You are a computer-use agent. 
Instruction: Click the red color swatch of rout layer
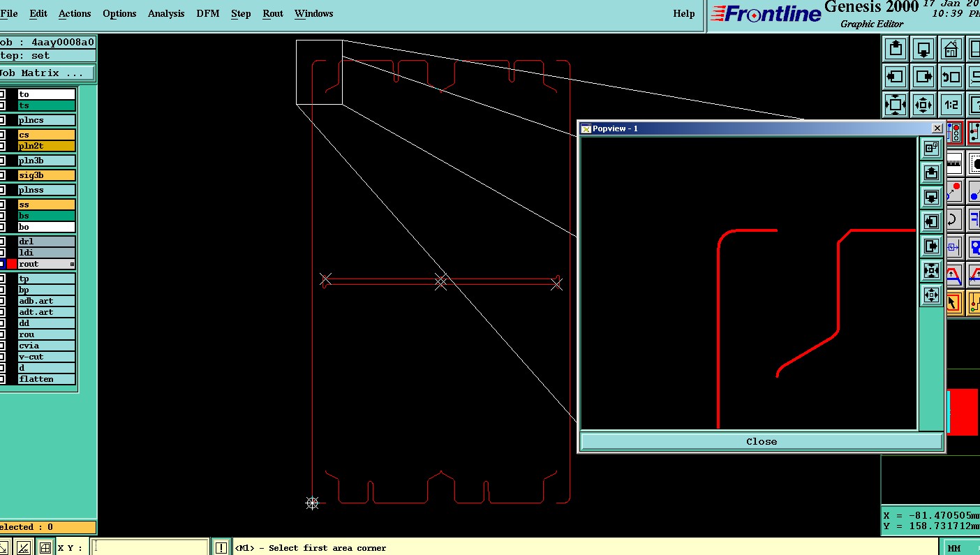pos(12,264)
